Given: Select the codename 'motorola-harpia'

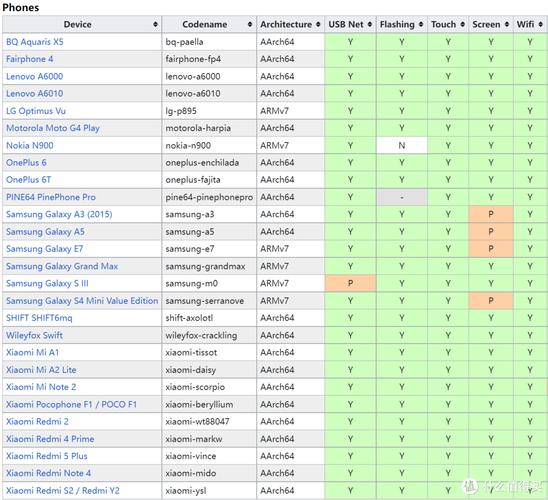Looking at the screenshot, I should [x=198, y=128].
